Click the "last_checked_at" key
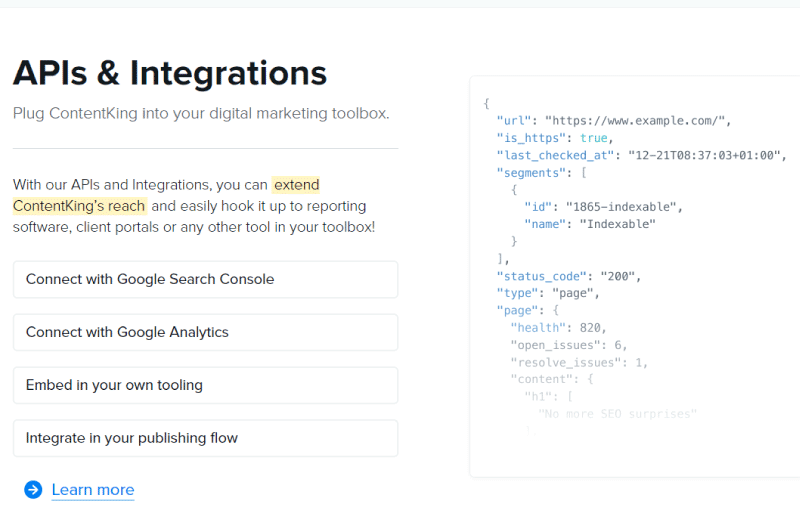Image resolution: width=800 pixels, height=530 pixels. tap(555, 156)
